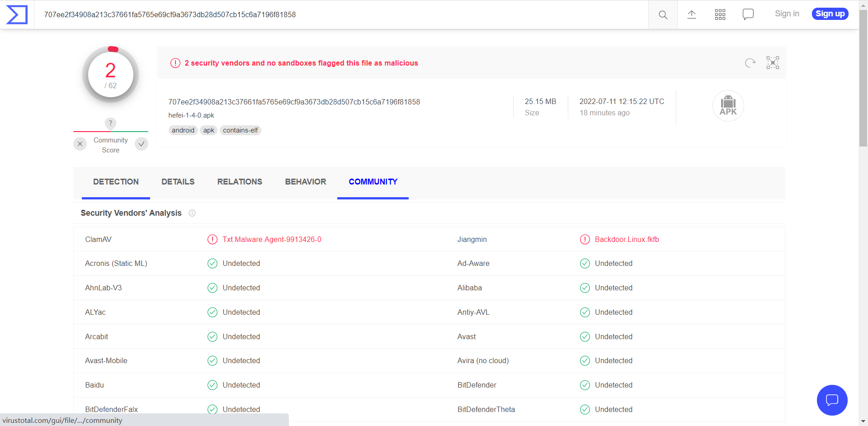Open the upload file icon
This screenshot has width=868, height=426.
(691, 14)
